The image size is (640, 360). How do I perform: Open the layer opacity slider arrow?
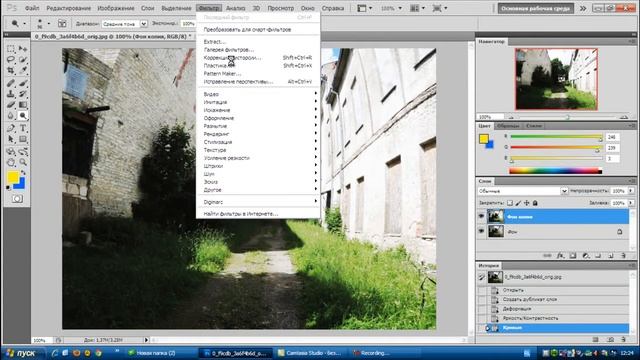[631, 191]
